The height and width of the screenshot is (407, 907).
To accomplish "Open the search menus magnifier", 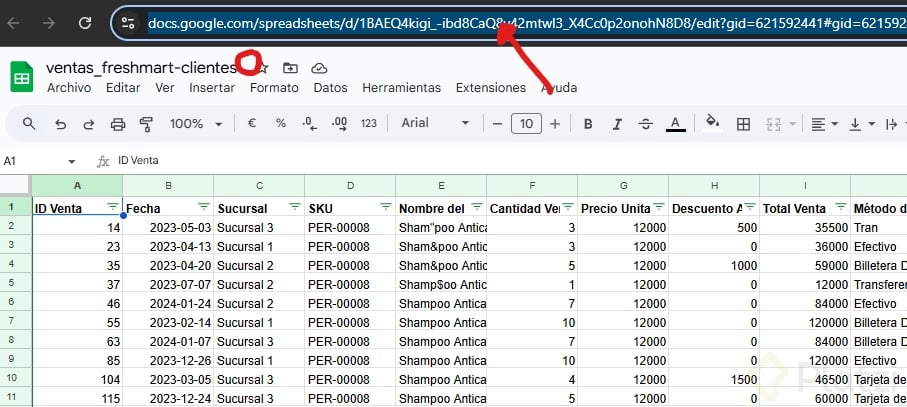I will click(x=29, y=123).
